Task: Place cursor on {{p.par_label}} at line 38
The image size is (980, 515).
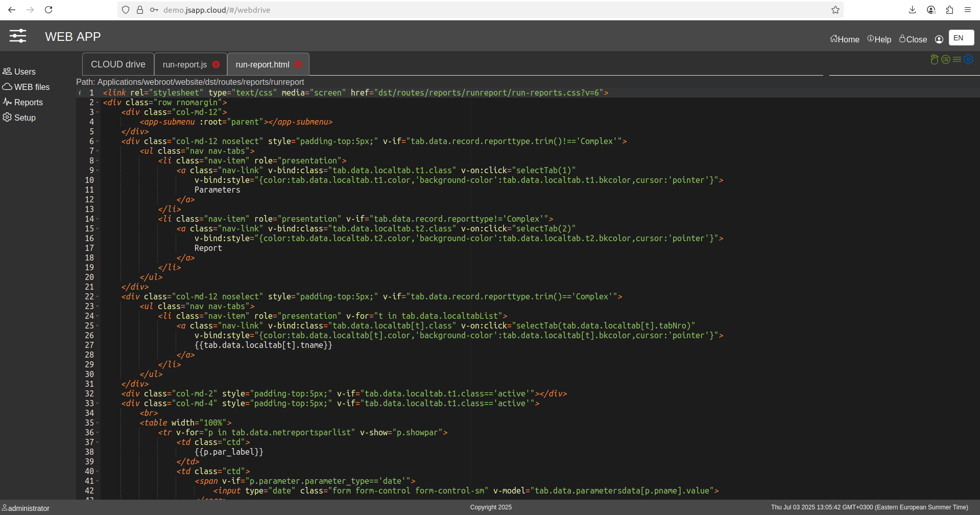Action: pos(229,452)
